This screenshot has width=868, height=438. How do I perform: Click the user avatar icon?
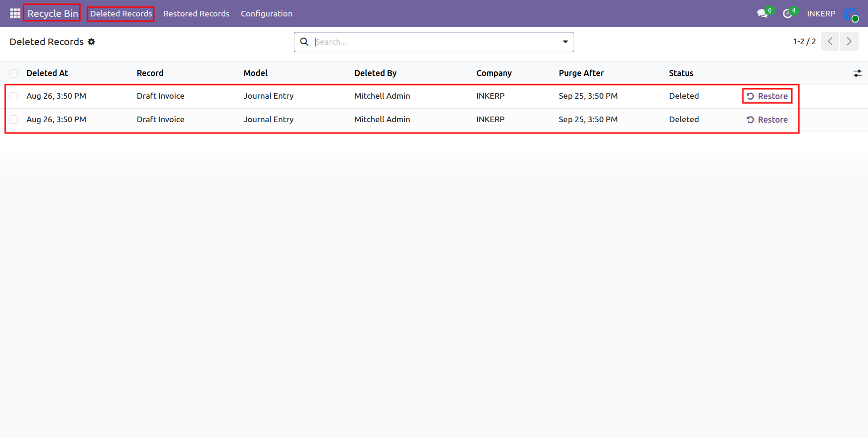[x=851, y=14]
